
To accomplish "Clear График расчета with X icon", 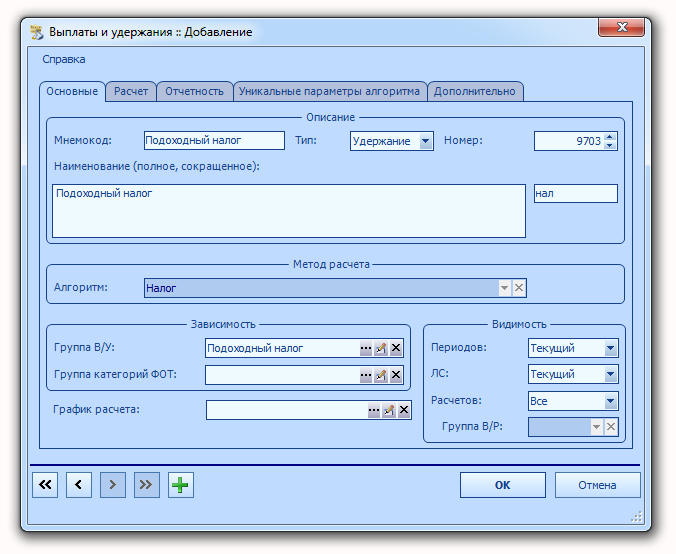I will click(x=404, y=410).
